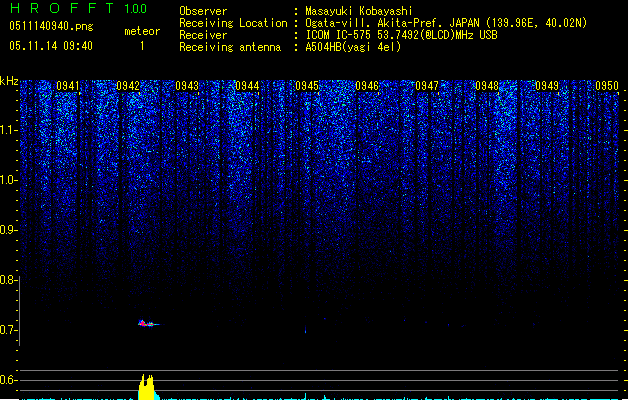Click the 0942 time marker
This screenshot has height=400, width=629.
[128, 86]
